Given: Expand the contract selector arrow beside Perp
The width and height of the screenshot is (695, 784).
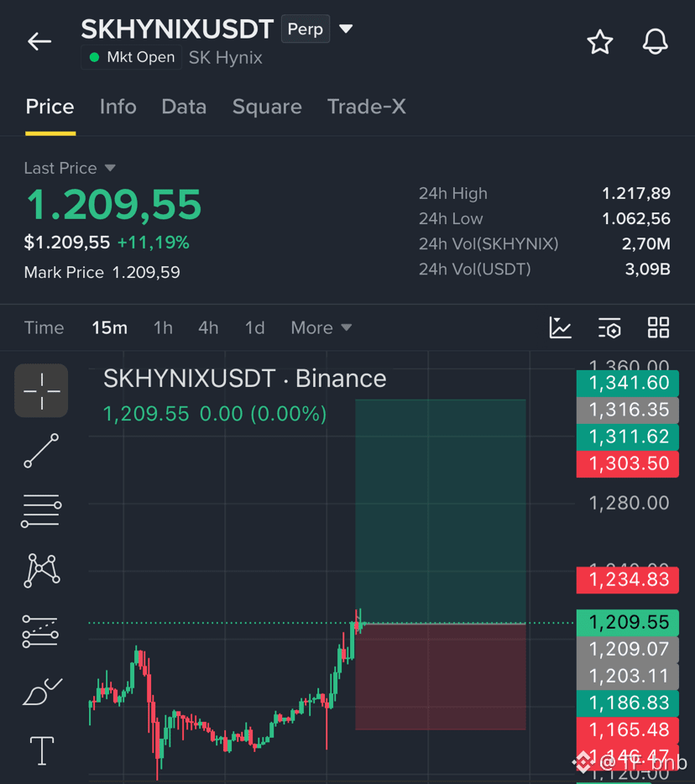Looking at the screenshot, I should tap(346, 29).
